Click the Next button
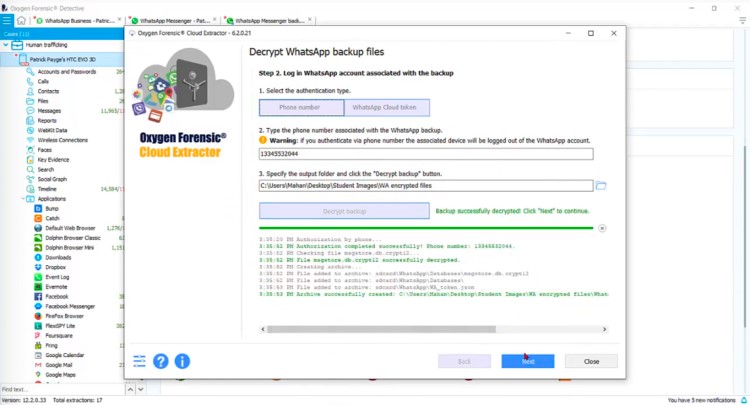This screenshot has height=405, width=750. tap(527, 361)
